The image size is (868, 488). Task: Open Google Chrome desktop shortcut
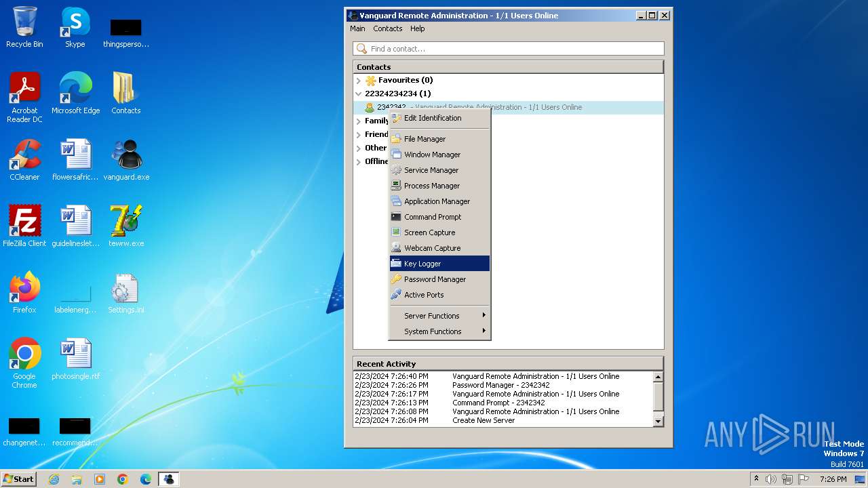24,363
